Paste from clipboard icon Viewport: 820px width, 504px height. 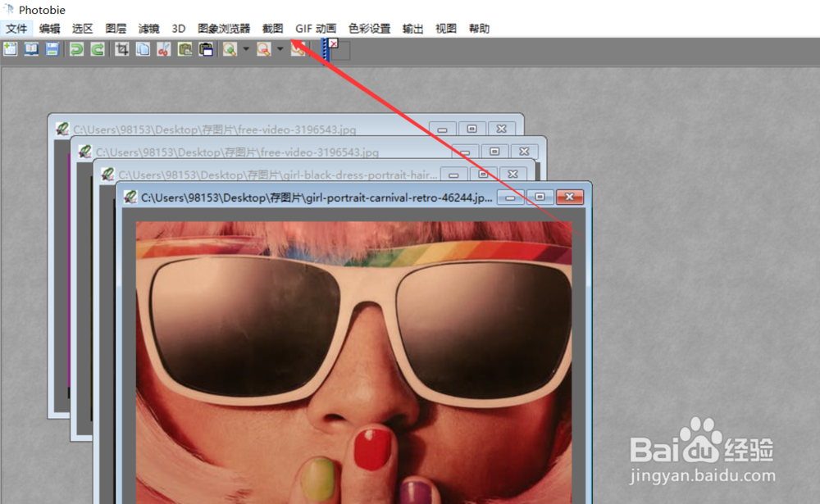coord(184,49)
